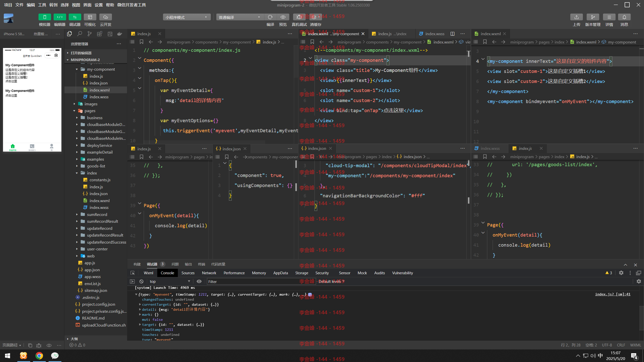Viewport: 644px width, 362px height.
Task: Open the 小程序模式 mode dropdown
Action: tap(186, 17)
